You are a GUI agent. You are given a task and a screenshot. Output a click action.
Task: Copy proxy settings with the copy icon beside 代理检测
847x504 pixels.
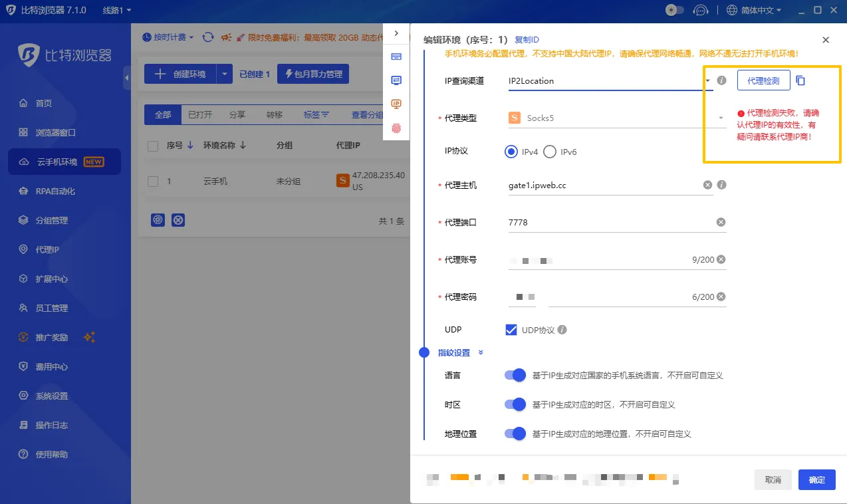(x=800, y=78)
